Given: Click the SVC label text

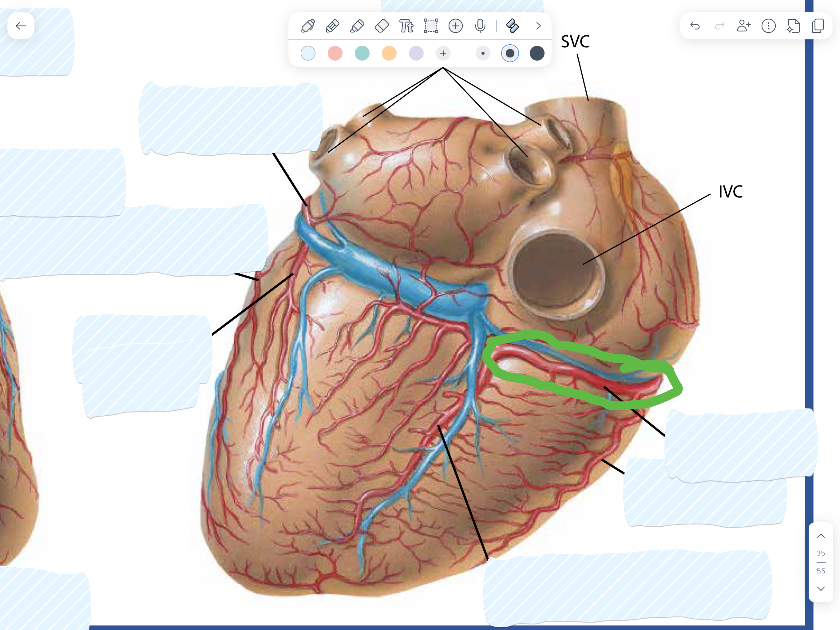Looking at the screenshot, I should (575, 42).
